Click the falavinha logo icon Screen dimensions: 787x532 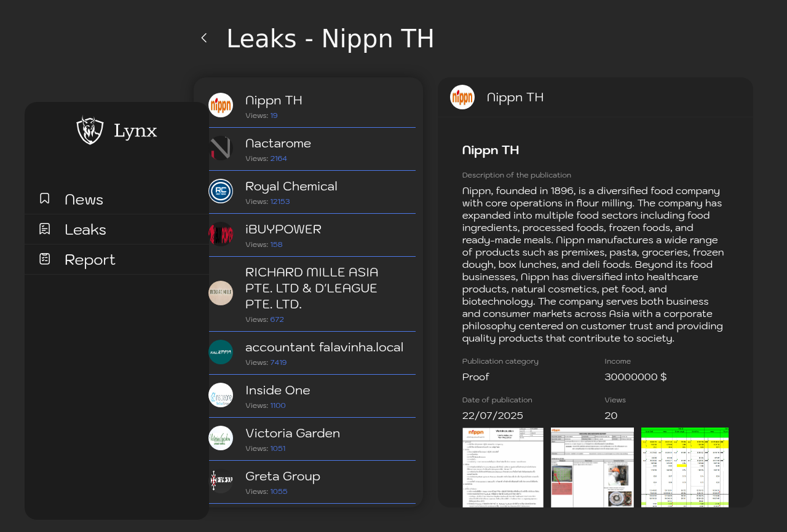coord(221,352)
